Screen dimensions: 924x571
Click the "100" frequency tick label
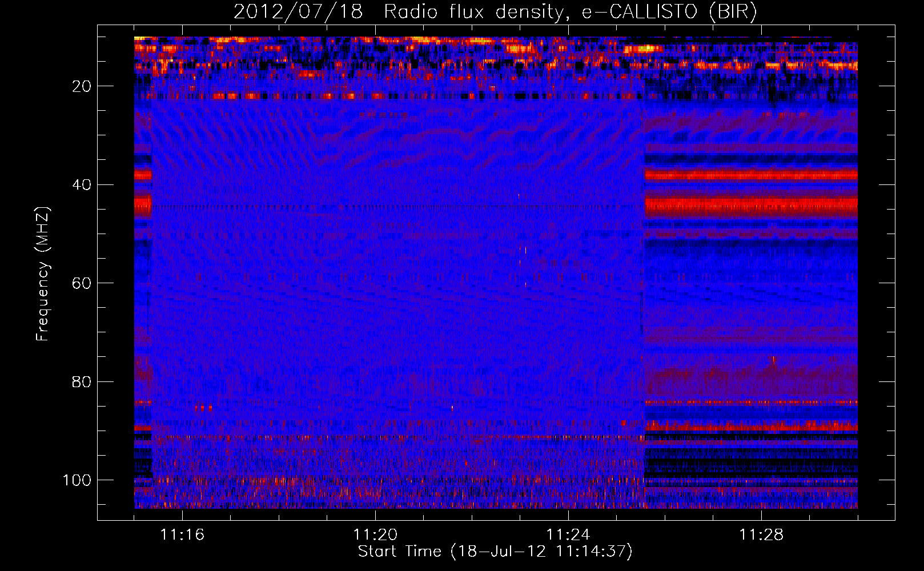click(x=77, y=480)
